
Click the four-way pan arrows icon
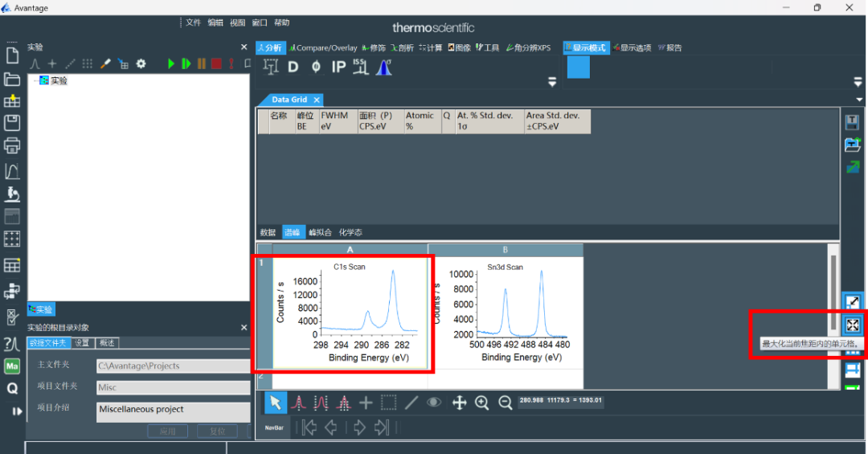460,403
